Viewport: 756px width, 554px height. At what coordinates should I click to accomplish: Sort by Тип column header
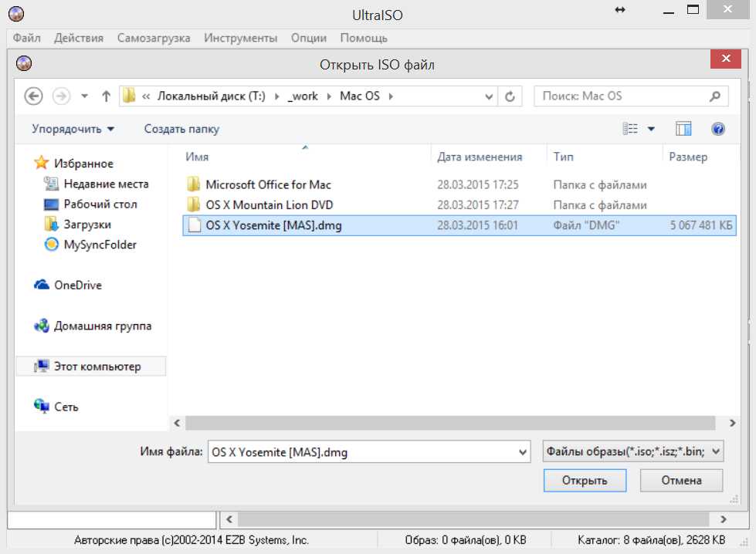click(x=563, y=157)
